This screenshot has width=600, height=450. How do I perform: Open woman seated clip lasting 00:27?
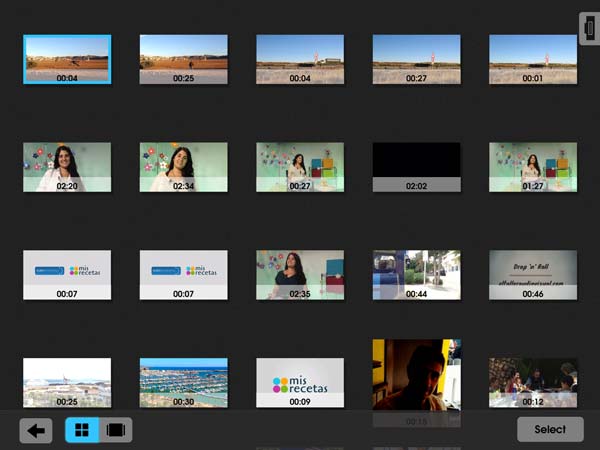[300, 167]
